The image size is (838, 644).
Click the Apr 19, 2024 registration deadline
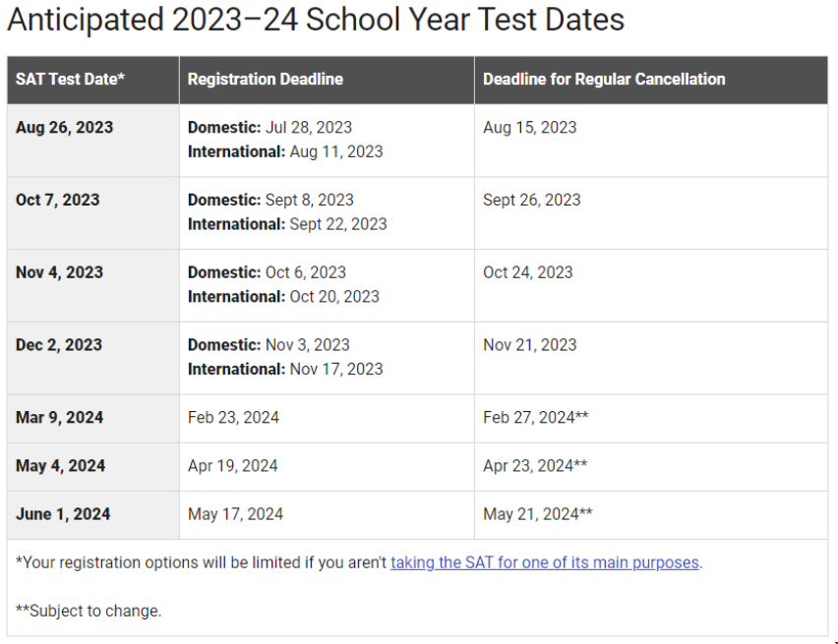[x=232, y=466]
